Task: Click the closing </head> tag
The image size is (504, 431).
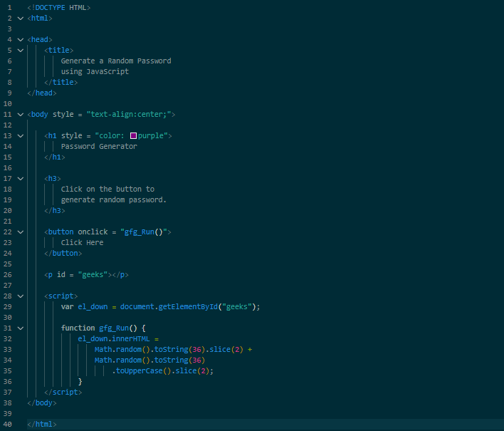Action: (x=42, y=93)
